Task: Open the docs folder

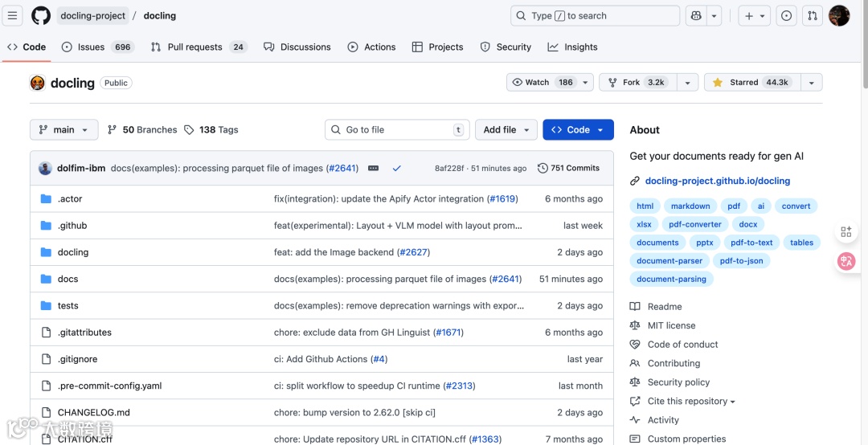Action: (68, 279)
